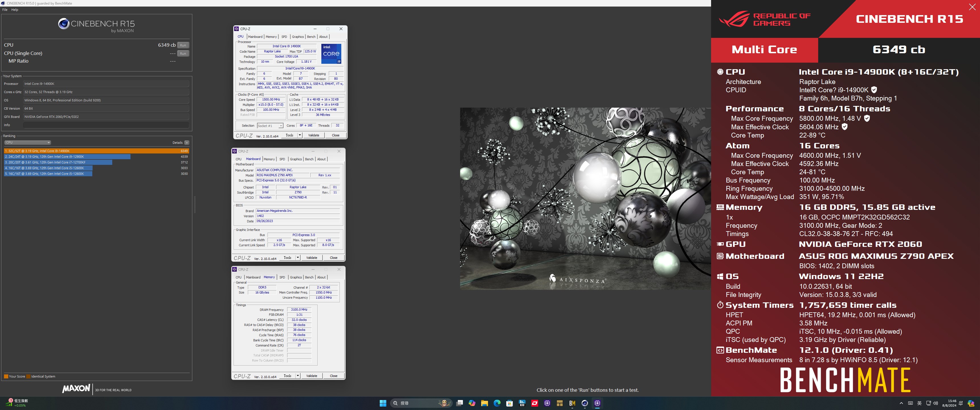
Task: Click the Memory section icon in BenchMate
Action: (720, 207)
